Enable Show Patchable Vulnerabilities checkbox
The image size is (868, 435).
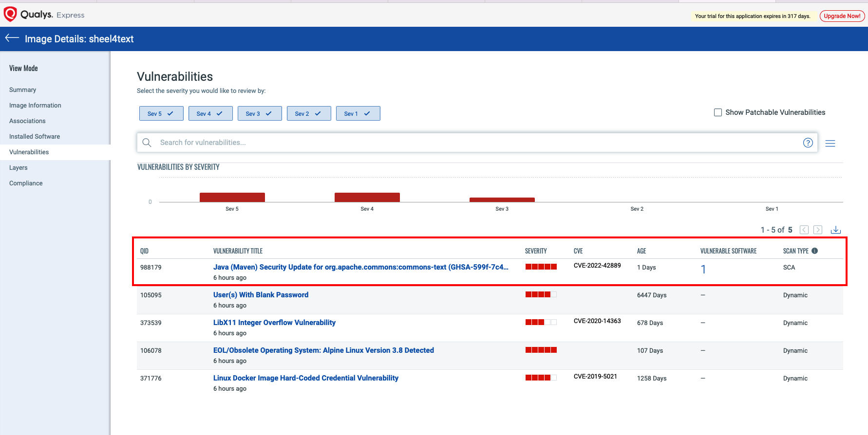click(718, 112)
